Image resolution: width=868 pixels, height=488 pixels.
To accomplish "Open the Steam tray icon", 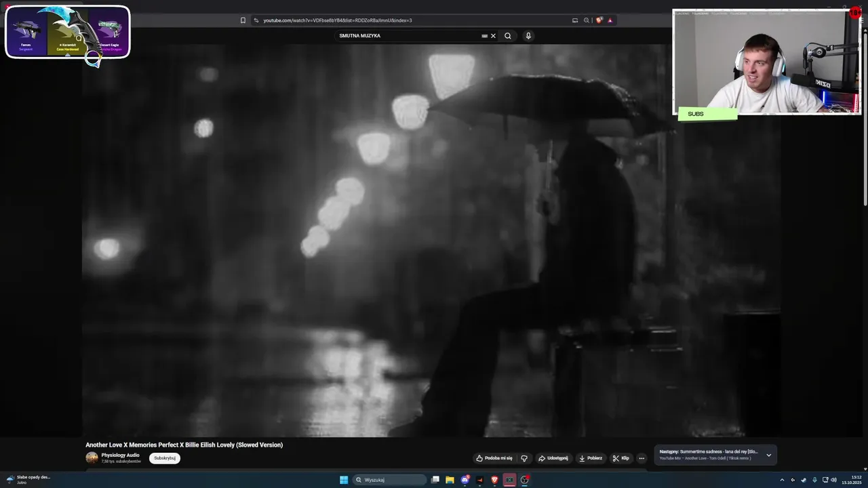I will (x=804, y=480).
